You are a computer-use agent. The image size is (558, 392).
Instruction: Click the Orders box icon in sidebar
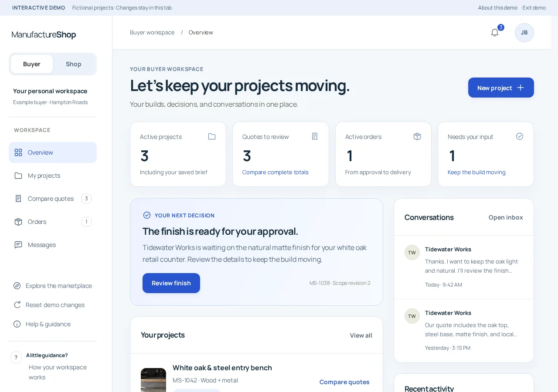point(18,222)
